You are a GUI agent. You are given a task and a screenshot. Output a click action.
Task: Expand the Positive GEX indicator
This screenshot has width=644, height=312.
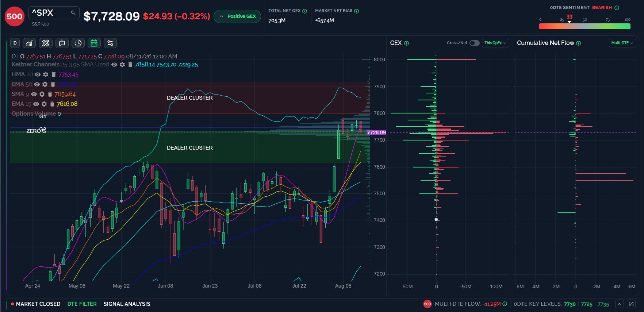(237, 16)
